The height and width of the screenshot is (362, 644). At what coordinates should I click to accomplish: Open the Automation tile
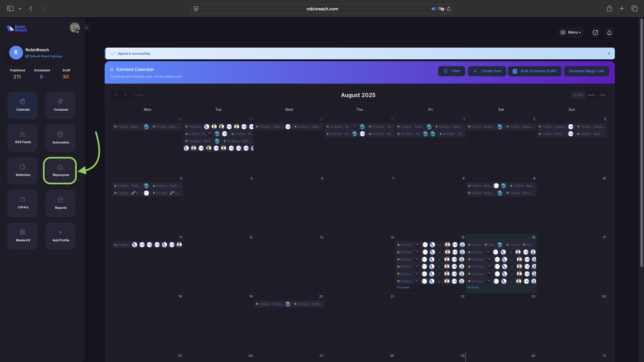pyautogui.click(x=60, y=138)
